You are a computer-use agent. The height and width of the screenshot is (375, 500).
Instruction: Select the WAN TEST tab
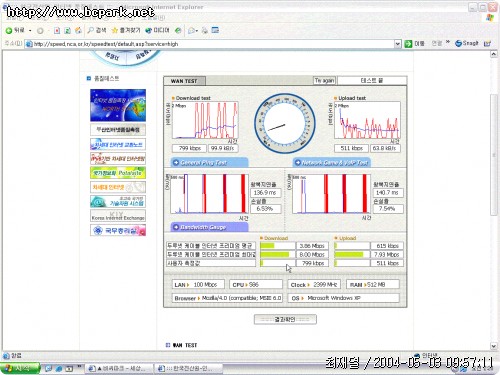[184, 81]
